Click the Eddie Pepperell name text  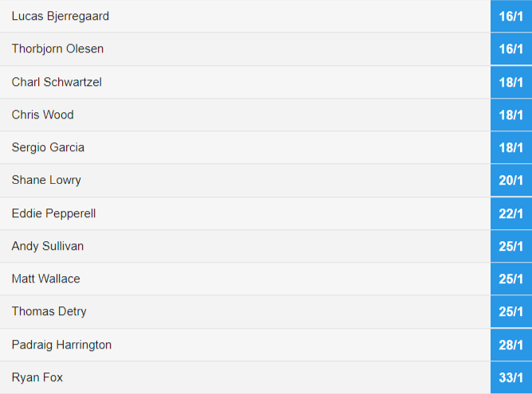(53, 213)
